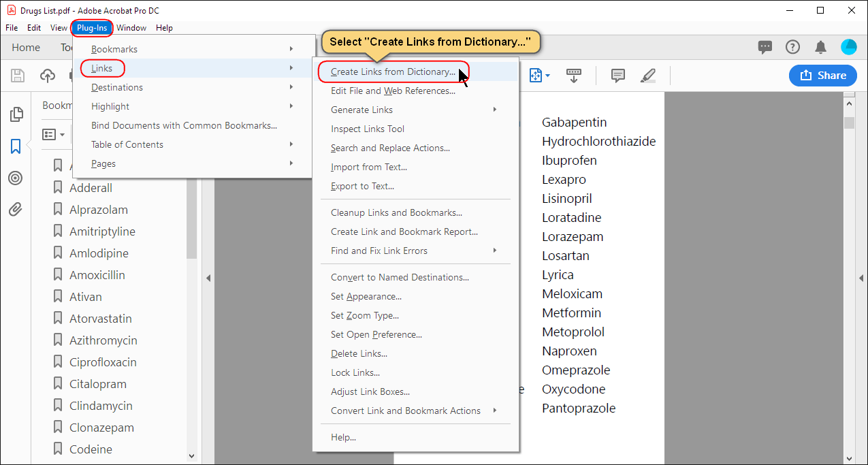
Task: Open the Share file cloud upload icon
Action: coord(47,76)
